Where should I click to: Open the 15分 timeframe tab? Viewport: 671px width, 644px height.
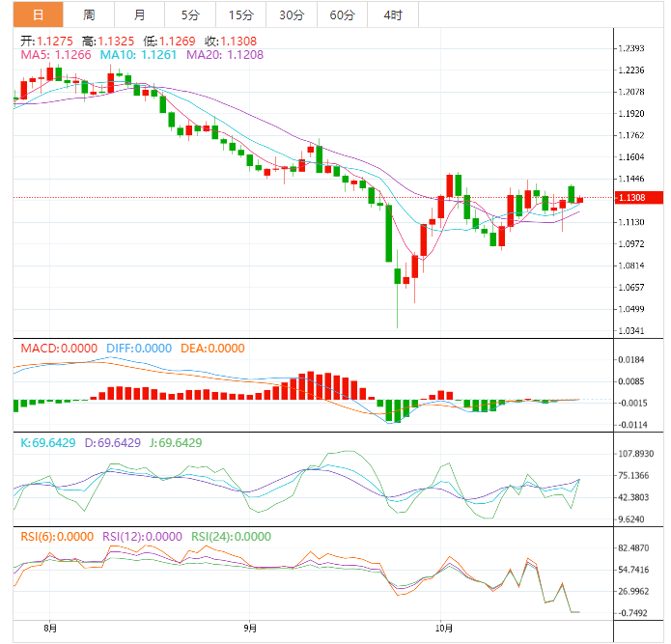241,15
